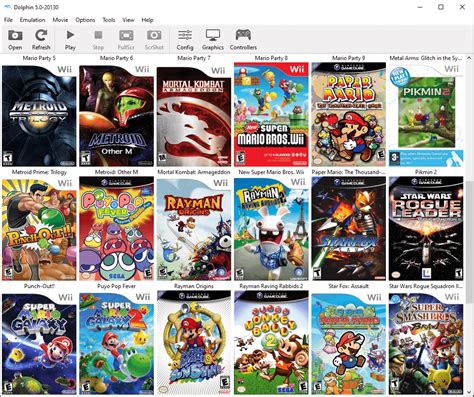Screen dimensions: 474x397
Task: Click the 'Punch-Out!!' caption text
Action: coord(39,286)
